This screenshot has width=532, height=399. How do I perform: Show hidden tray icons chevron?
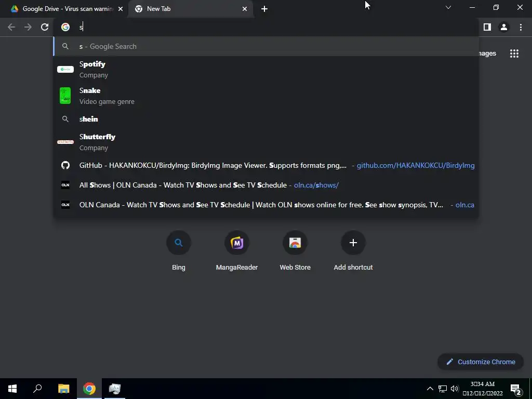(430, 389)
